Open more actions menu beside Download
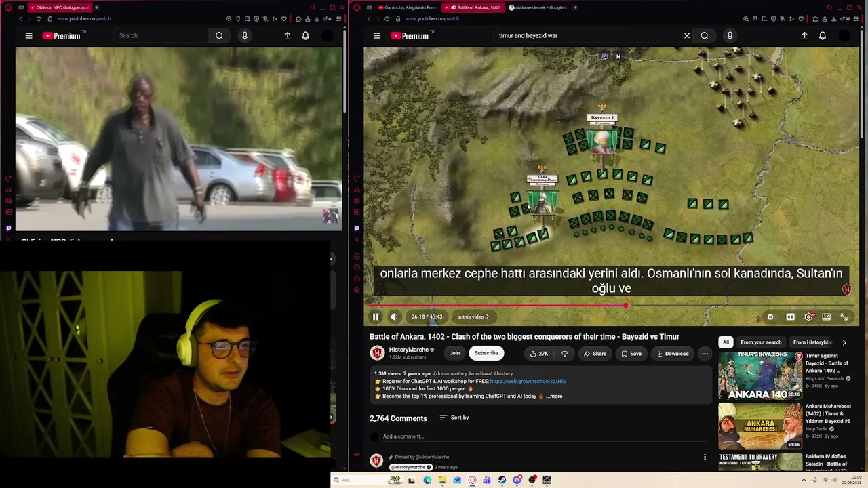 point(705,353)
